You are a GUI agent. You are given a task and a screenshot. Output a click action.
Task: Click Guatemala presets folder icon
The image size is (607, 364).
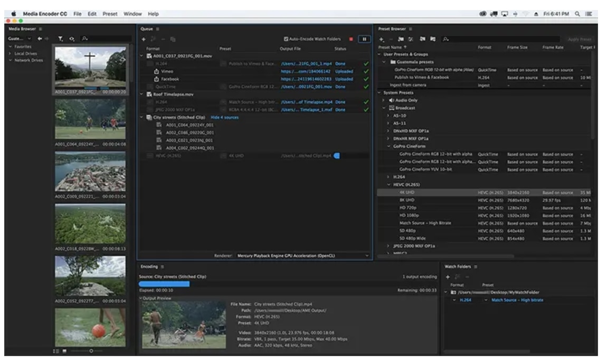pos(393,62)
